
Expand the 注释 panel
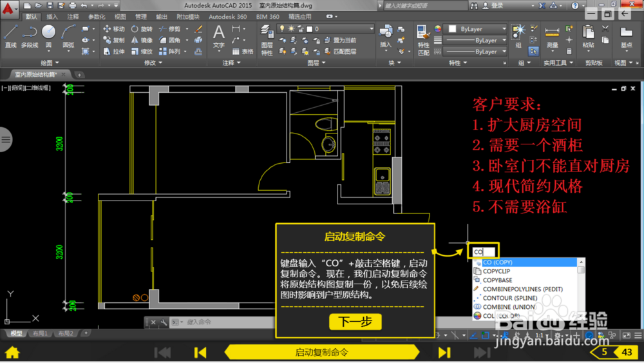point(231,63)
